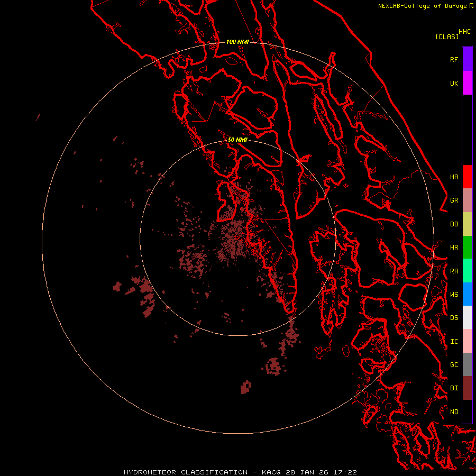Click the HA legend label
This screenshot has height=476, width=476.
pyautogui.click(x=454, y=177)
